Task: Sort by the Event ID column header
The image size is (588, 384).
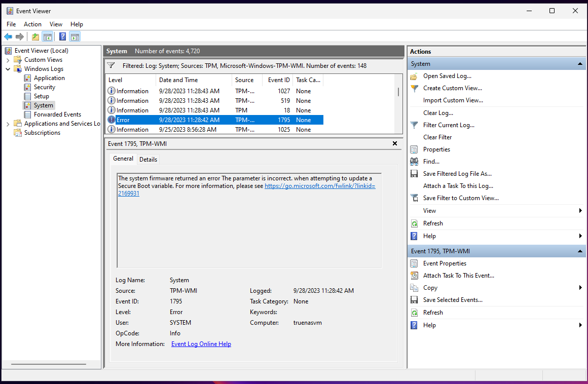Action: pyautogui.click(x=278, y=80)
